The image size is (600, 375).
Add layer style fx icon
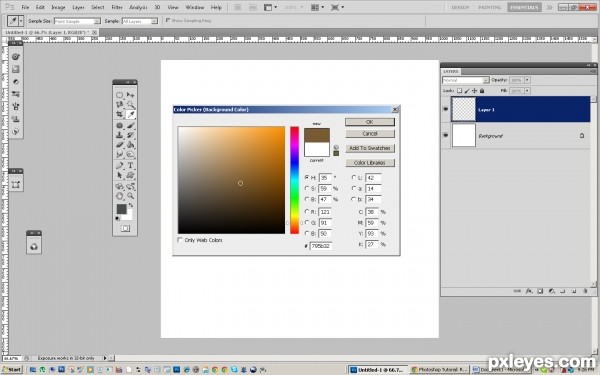pos(529,291)
